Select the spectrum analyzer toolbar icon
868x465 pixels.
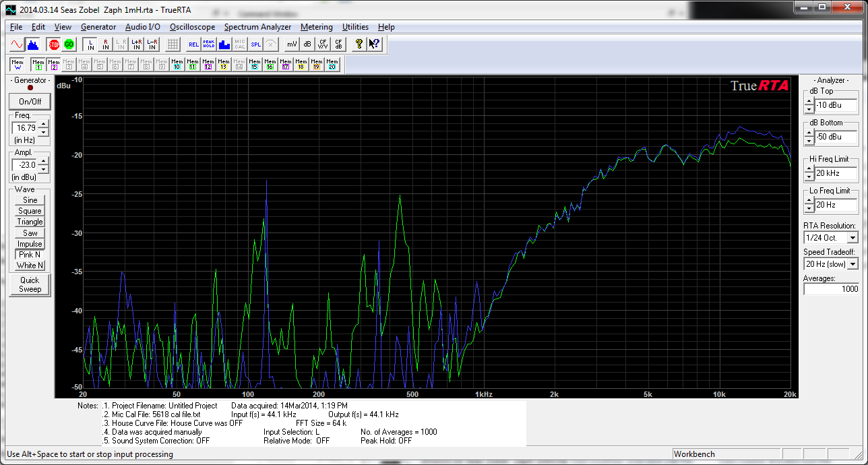32,44
